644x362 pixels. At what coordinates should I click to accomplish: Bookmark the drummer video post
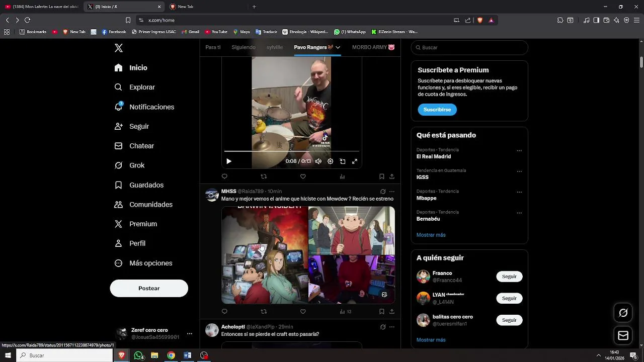382,176
